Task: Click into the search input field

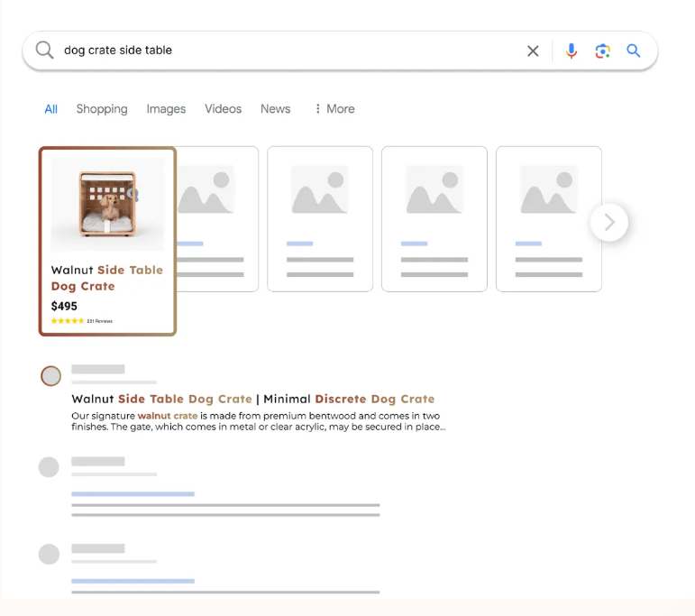Action: [288, 51]
